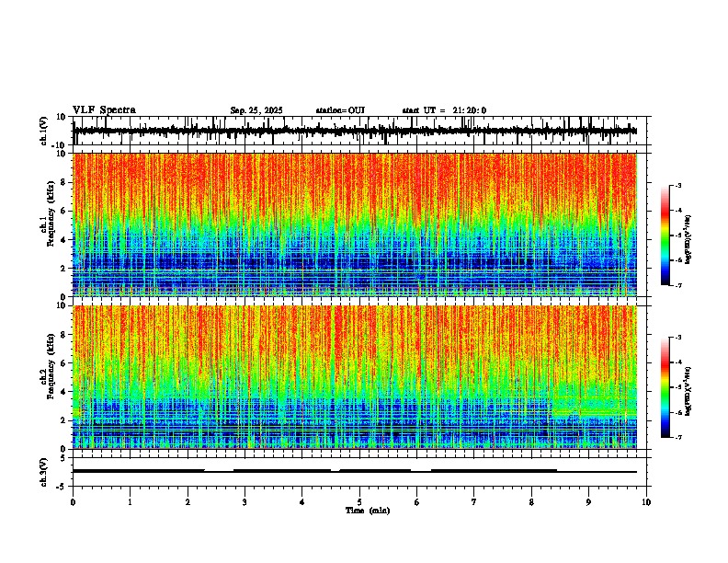The image size is (728, 563).
Task: Click the "-3" tick on ch.2 colorbar
Action: click(678, 338)
